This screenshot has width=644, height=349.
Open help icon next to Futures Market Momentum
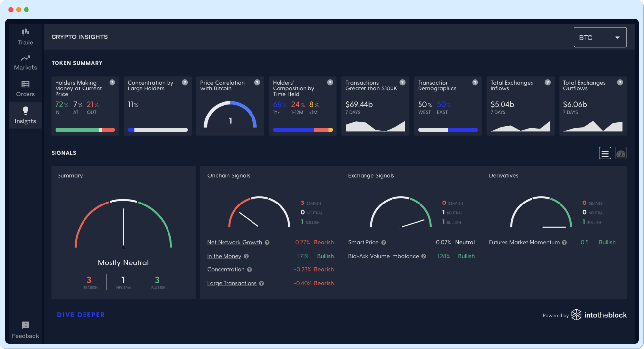coord(564,242)
